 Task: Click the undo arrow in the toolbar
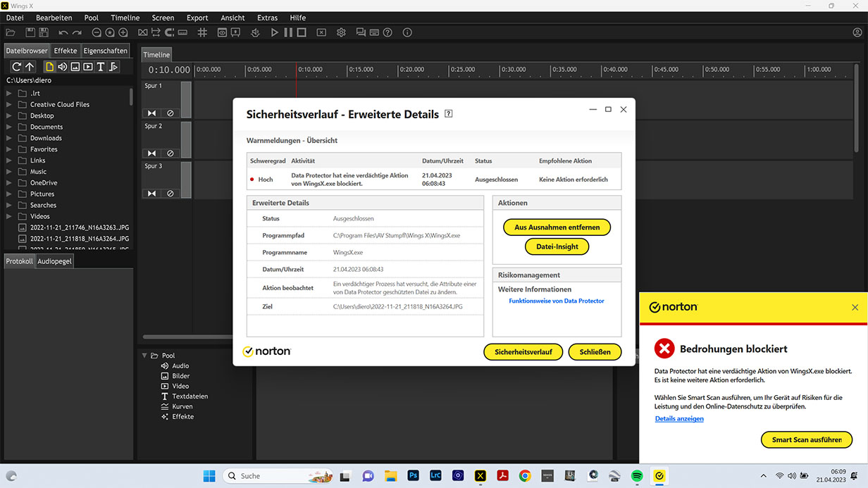[x=63, y=32]
